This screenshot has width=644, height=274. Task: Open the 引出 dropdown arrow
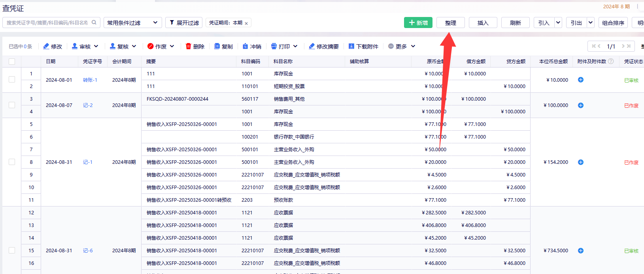coord(591,23)
